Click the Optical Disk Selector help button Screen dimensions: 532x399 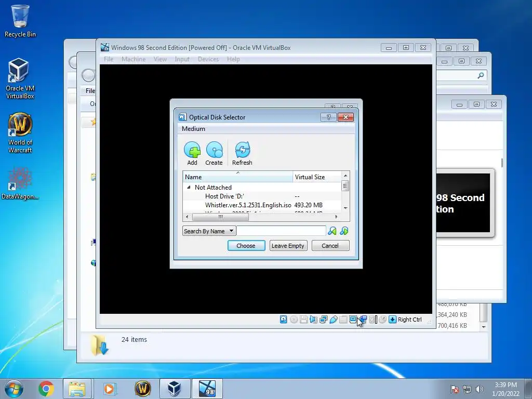pos(328,117)
